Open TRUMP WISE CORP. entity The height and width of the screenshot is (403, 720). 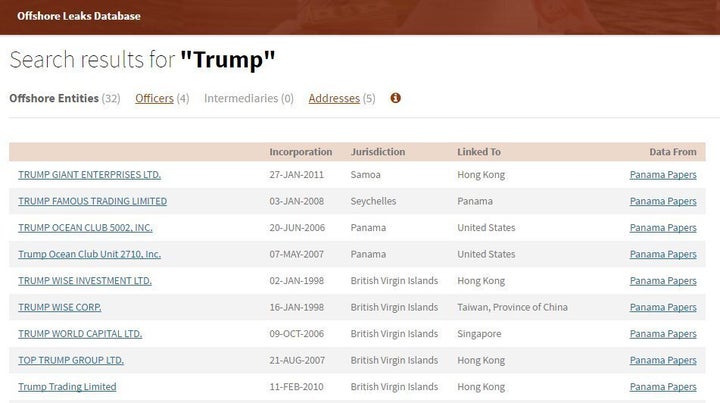point(60,307)
